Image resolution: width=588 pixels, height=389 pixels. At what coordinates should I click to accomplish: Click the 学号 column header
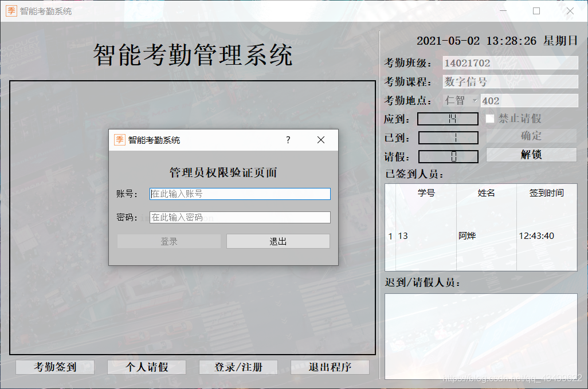point(426,193)
